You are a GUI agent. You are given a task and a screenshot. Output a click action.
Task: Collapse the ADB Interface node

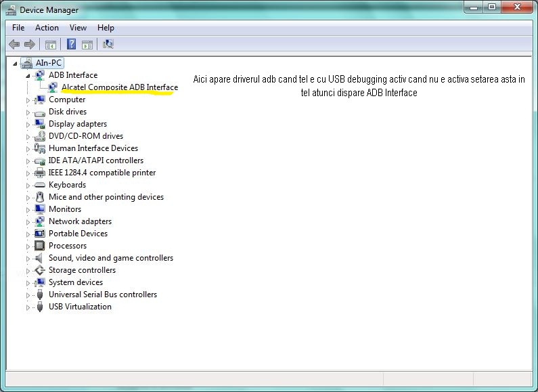pyautogui.click(x=28, y=76)
